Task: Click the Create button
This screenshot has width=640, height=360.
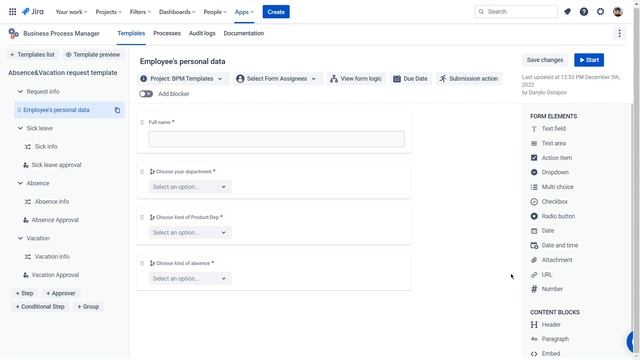Action: pos(276,12)
